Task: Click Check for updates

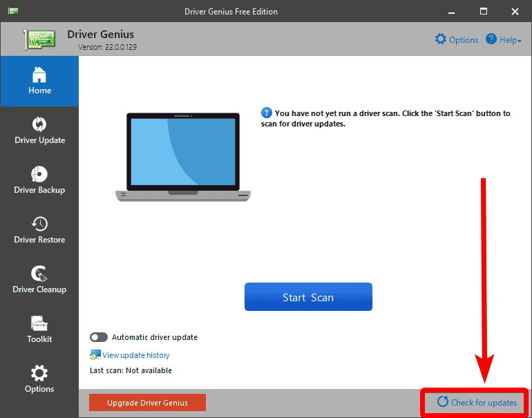Action: (x=477, y=402)
